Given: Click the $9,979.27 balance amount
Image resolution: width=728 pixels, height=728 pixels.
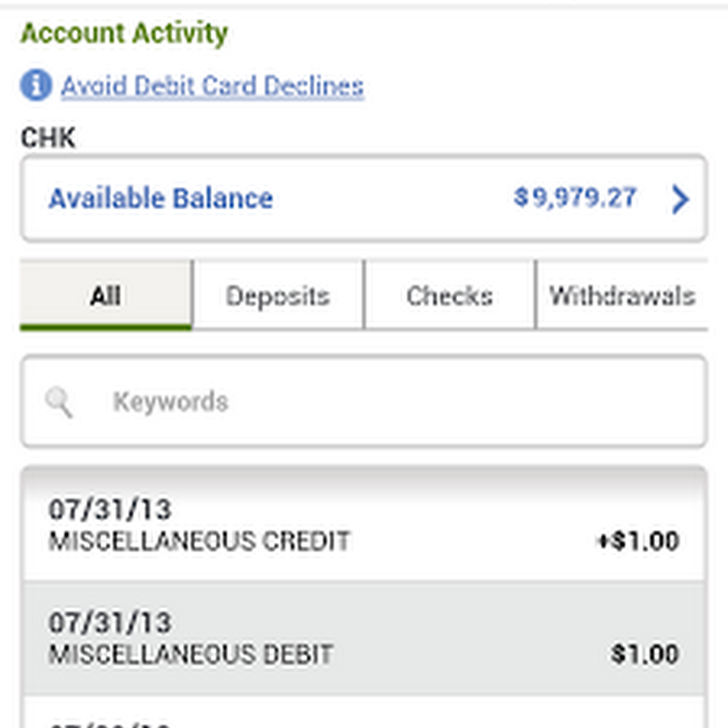Looking at the screenshot, I should [x=575, y=197].
